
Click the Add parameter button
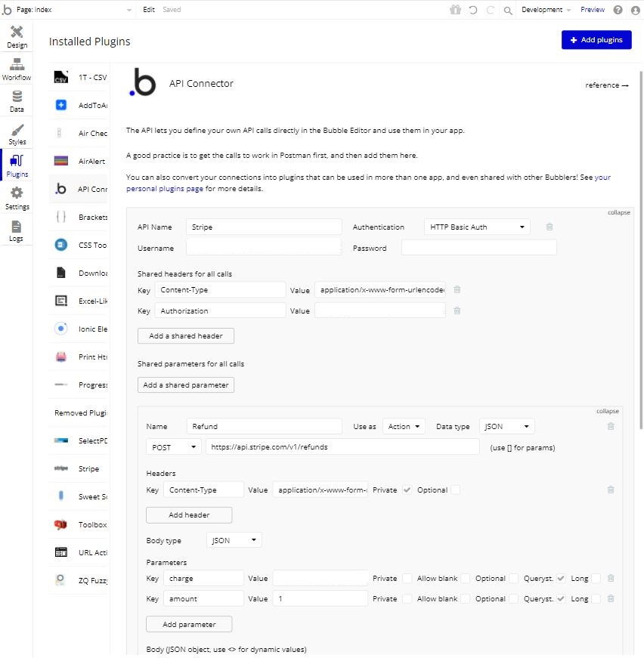pyautogui.click(x=189, y=624)
